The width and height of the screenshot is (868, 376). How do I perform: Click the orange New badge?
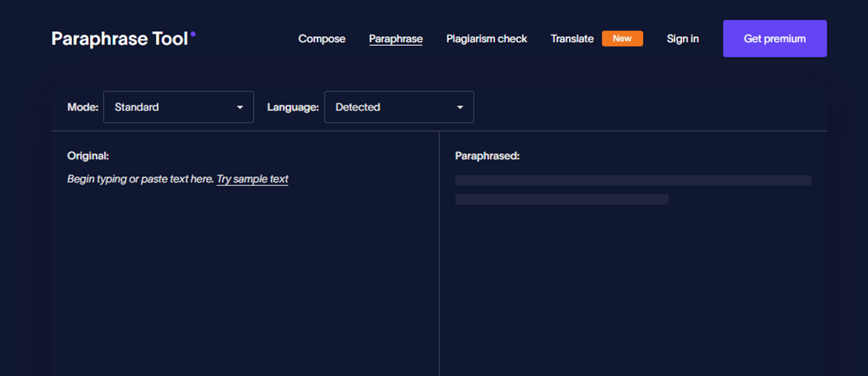tap(623, 39)
